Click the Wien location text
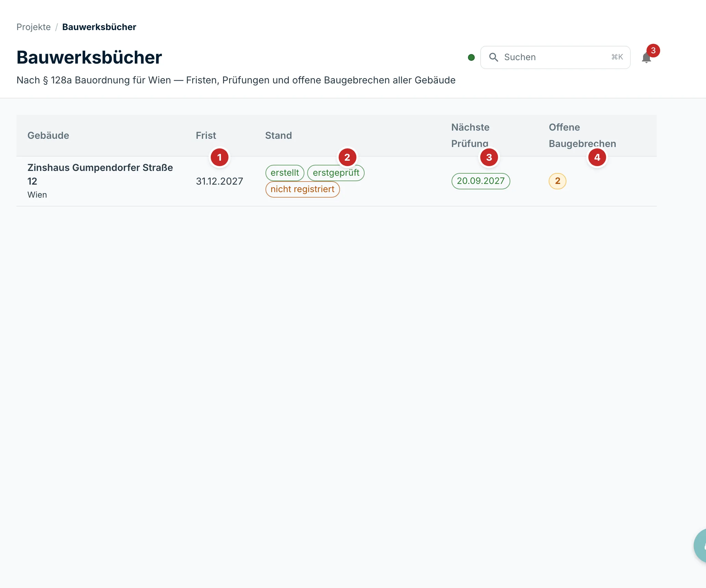Screen dimensions: 706x588 pos(37,195)
